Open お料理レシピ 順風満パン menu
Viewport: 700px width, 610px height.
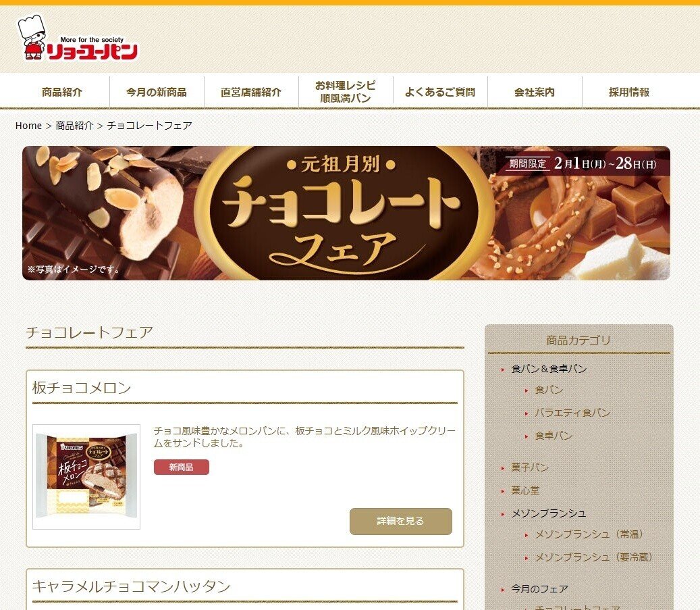click(x=346, y=92)
